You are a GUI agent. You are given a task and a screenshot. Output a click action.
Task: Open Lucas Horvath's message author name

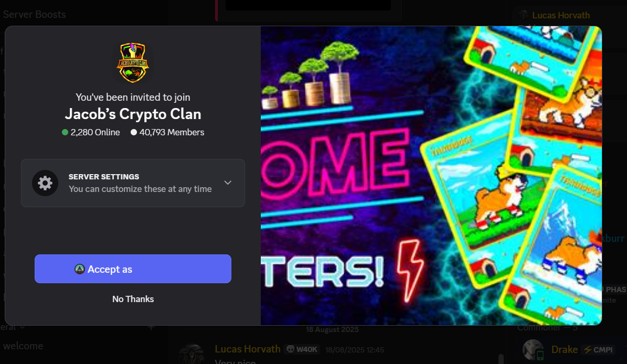[x=248, y=349]
